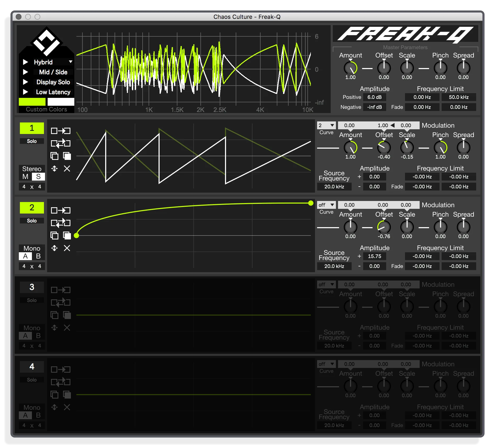Image resolution: width=495 pixels, height=448 pixels.
Task: Click band 4 clear X icon
Action: [x=67, y=407]
